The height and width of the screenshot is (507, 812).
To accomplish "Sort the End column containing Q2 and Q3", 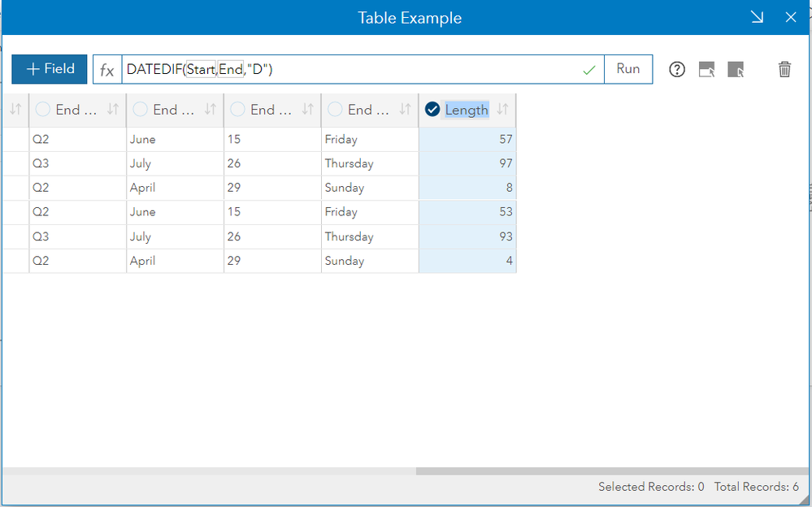I will click(x=113, y=110).
